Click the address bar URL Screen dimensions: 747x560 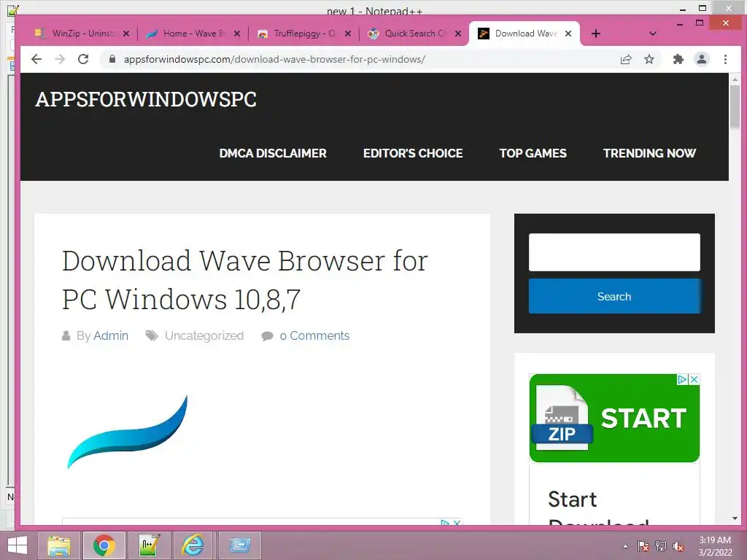(x=274, y=59)
